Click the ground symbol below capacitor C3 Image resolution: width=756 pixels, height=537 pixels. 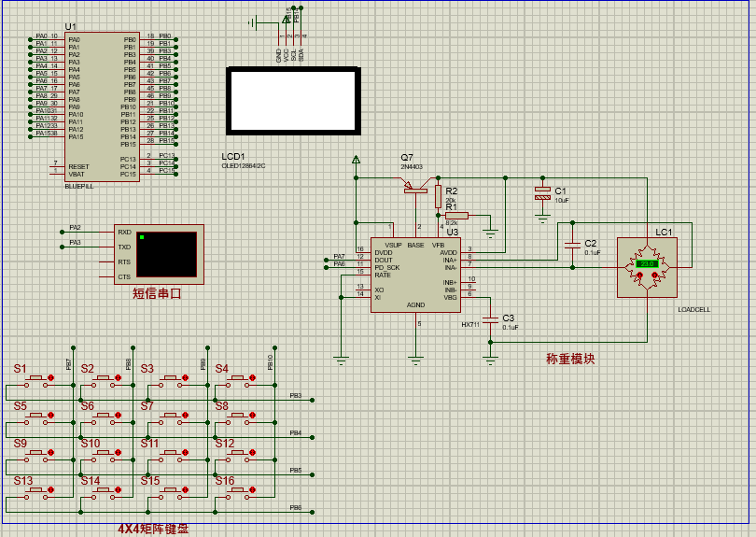[x=490, y=360]
